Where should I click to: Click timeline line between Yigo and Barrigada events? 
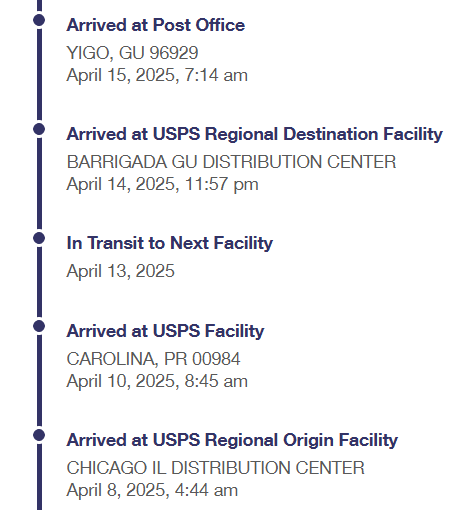point(39,74)
